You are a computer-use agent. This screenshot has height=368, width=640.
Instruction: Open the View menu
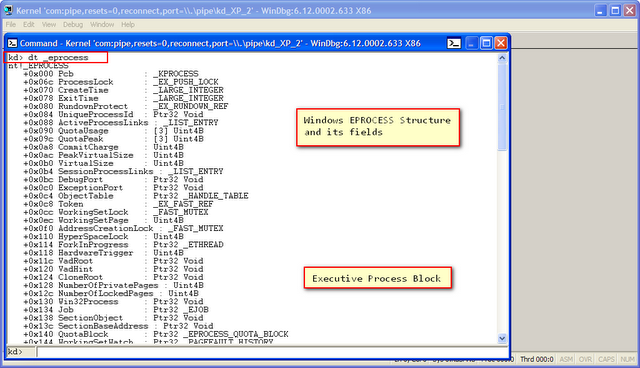49,24
